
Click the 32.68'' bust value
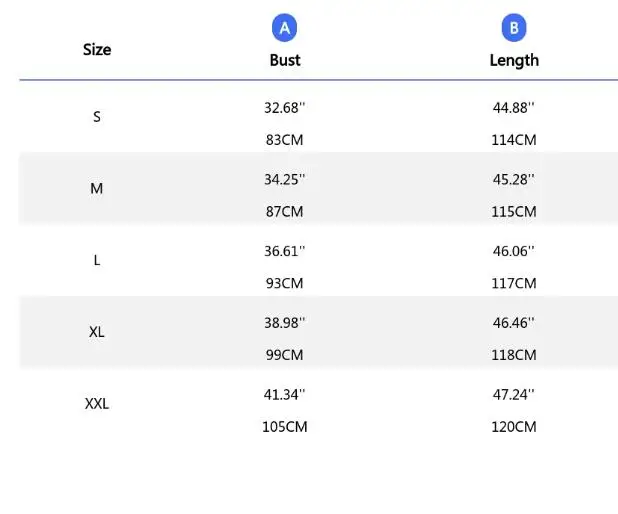click(x=285, y=108)
